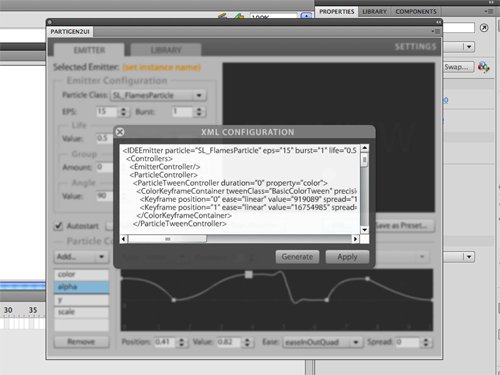Open the Ease easeInOutQuad dropdown
This screenshot has height=375, width=500.
point(323,342)
